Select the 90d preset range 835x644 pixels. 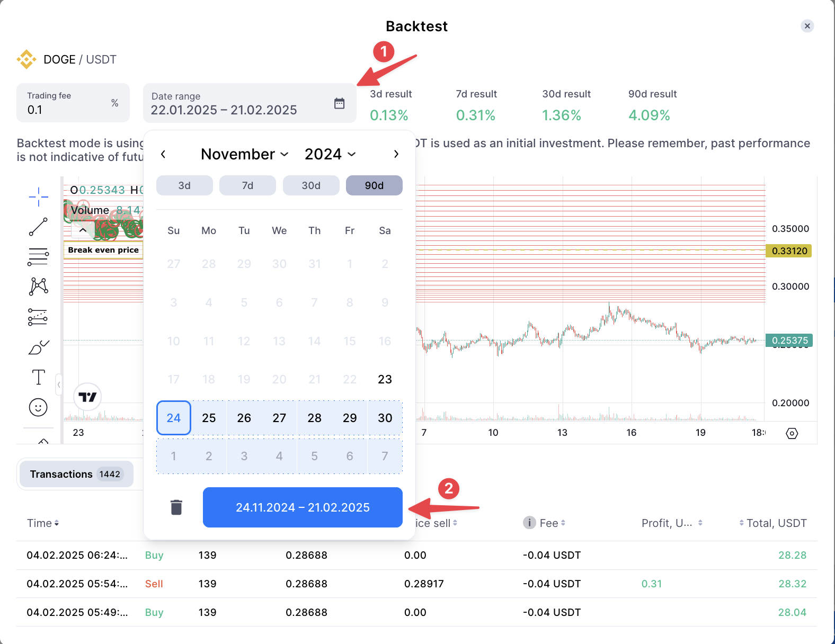point(374,185)
